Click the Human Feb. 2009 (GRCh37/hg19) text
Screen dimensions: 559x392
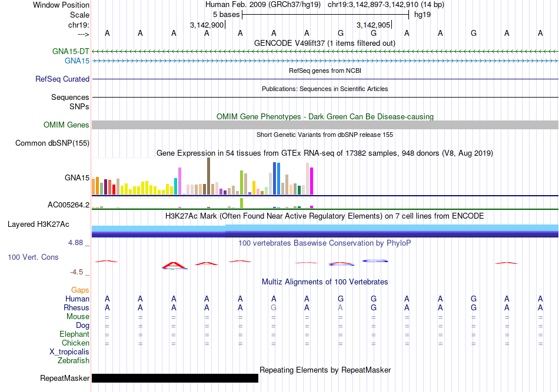click(x=263, y=5)
